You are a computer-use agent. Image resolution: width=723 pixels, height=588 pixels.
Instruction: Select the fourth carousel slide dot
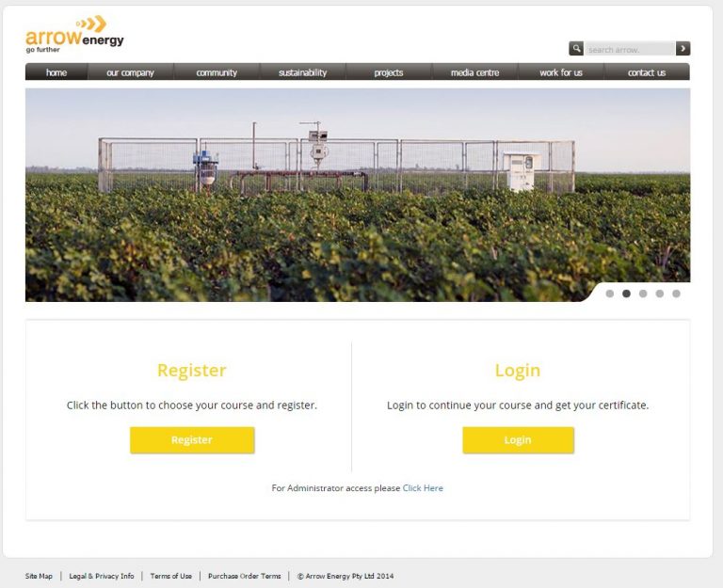(660, 294)
